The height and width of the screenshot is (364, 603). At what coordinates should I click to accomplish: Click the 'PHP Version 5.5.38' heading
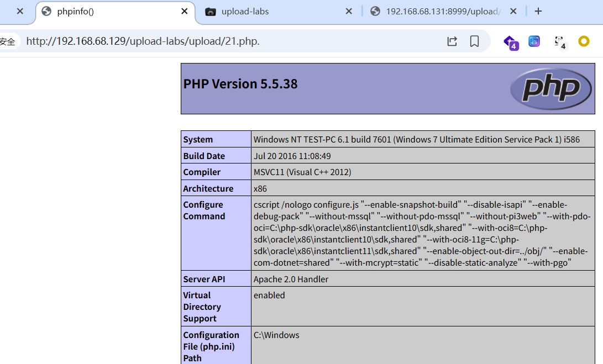(240, 84)
